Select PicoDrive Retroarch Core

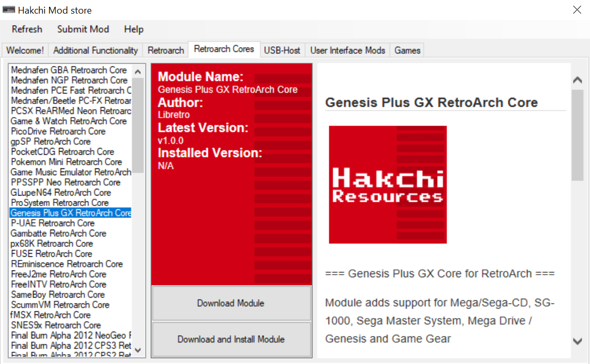[x=70, y=131]
